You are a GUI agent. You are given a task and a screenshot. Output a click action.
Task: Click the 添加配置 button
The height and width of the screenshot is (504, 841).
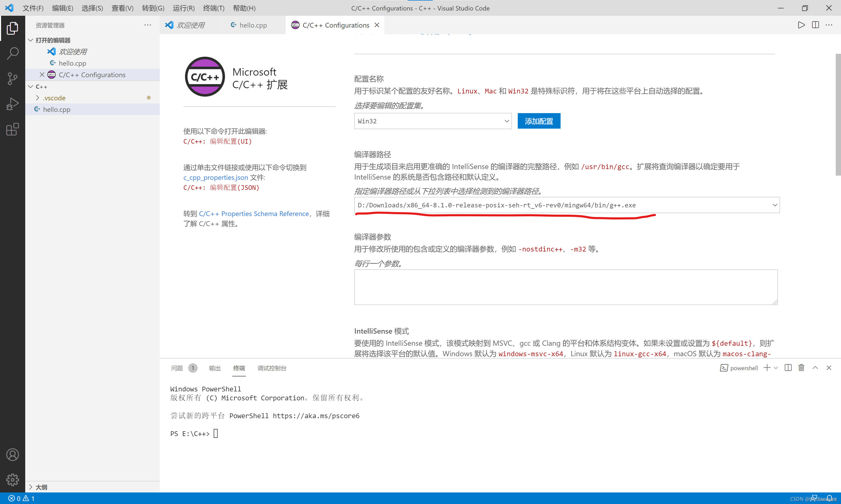pyautogui.click(x=539, y=121)
